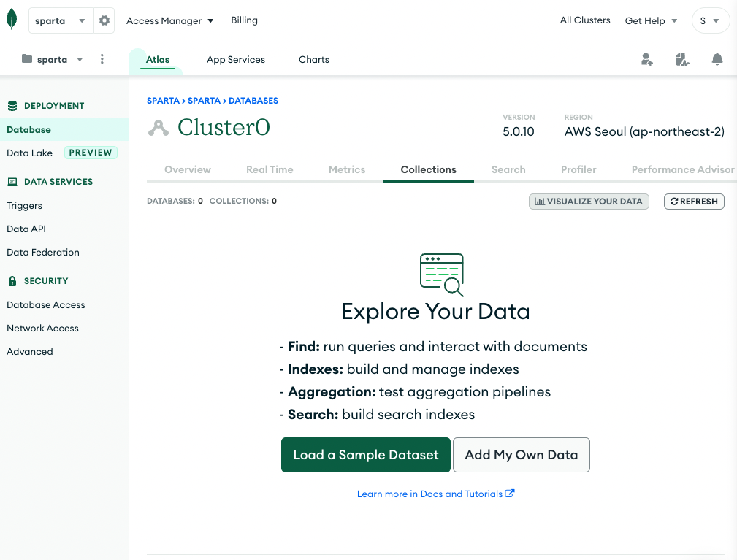Expand the Get Help menu
Viewport: 737px width, 560px height.
(651, 20)
